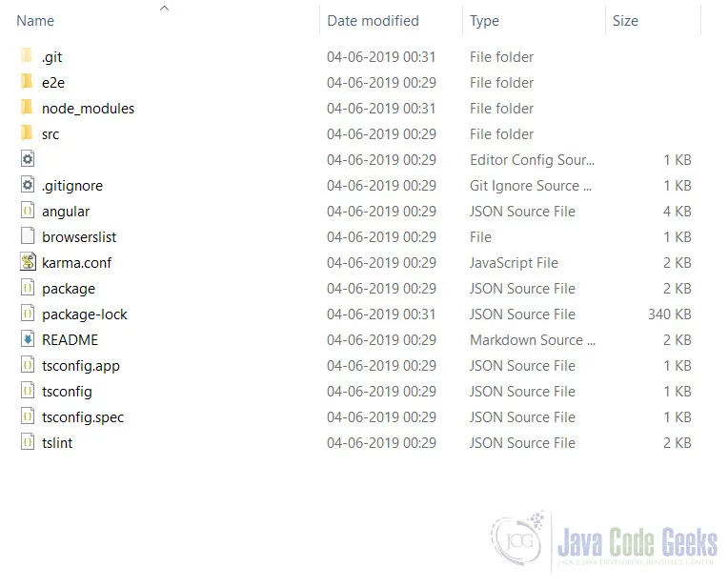The image size is (728, 588).
Task: Select the tsconfig JSON file icon
Action: point(28,391)
